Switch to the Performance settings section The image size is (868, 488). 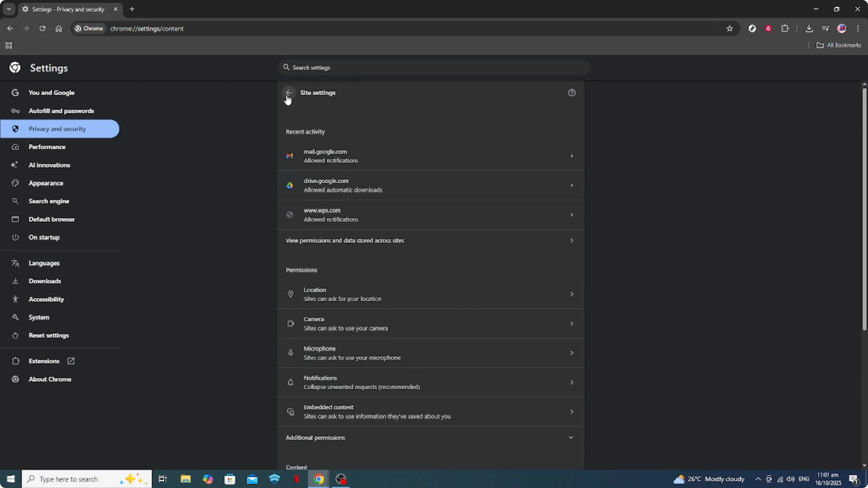(x=47, y=147)
